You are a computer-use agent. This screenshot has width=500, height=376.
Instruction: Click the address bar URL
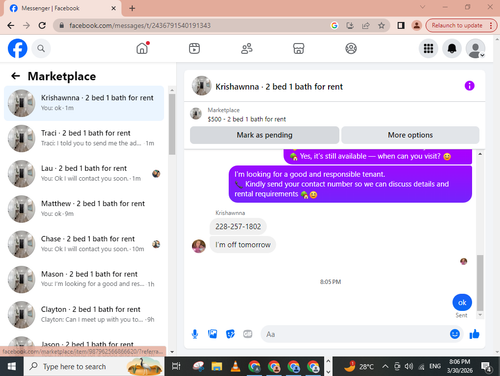[140, 25]
